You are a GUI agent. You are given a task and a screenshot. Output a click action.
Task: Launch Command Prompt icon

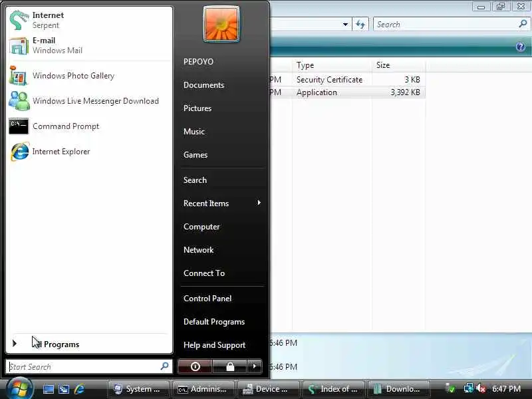click(19, 126)
